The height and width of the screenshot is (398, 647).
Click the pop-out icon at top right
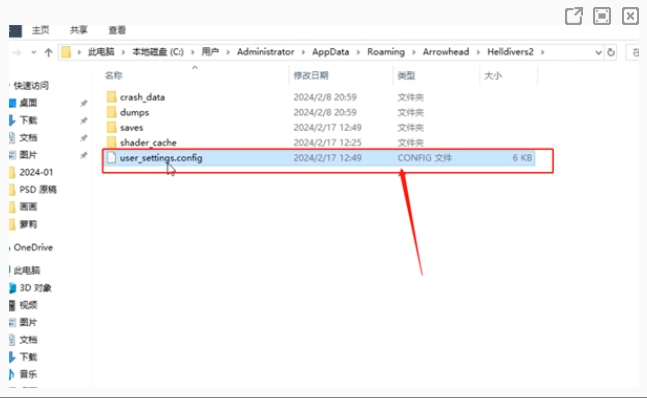574,16
